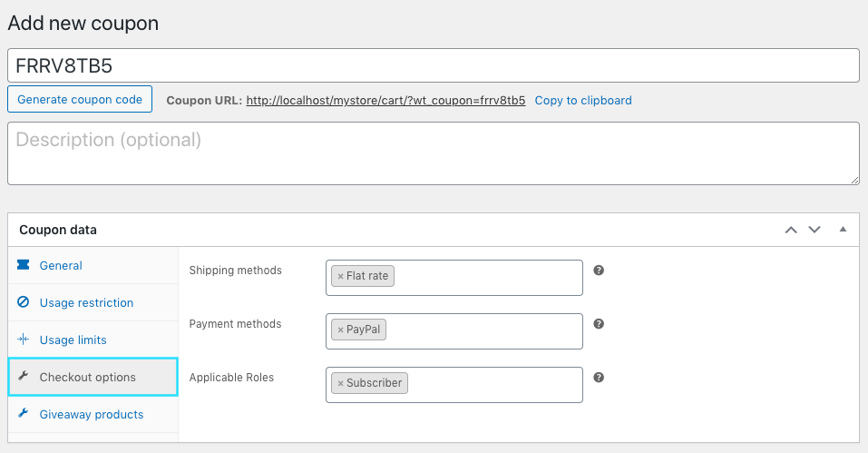The image size is (868, 453).
Task: Remove the Subscriber role tag
Action: click(340, 383)
